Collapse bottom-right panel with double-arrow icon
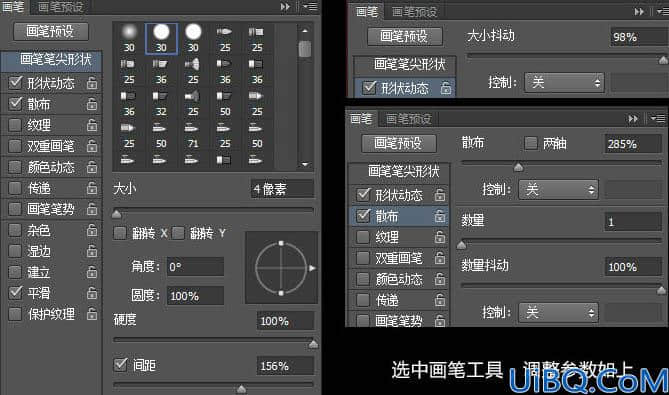This screenshot has width=669, height=395. point(633,119)
